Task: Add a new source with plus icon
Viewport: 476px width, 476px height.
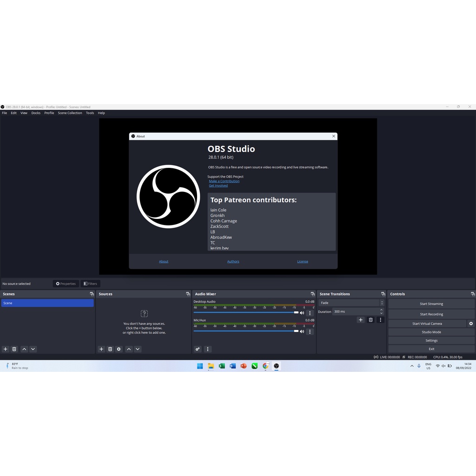Action: pos(101,349)
